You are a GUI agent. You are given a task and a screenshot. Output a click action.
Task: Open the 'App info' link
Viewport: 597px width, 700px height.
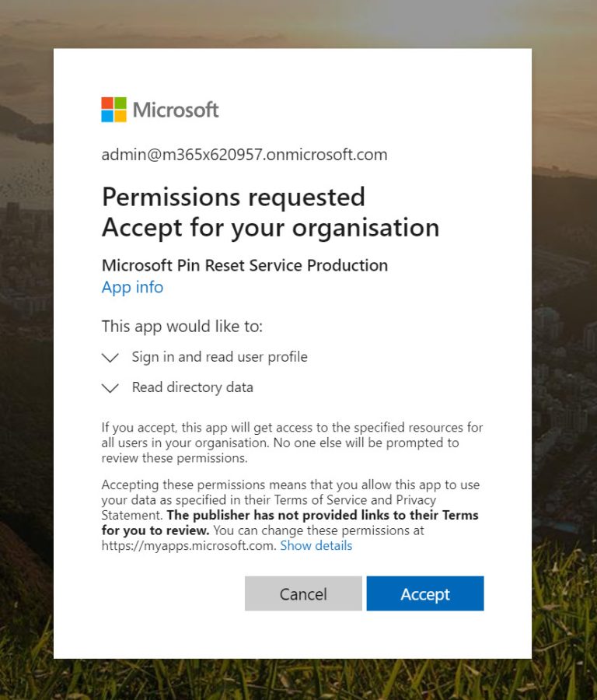pyautogui.click(x=132, y=287)
